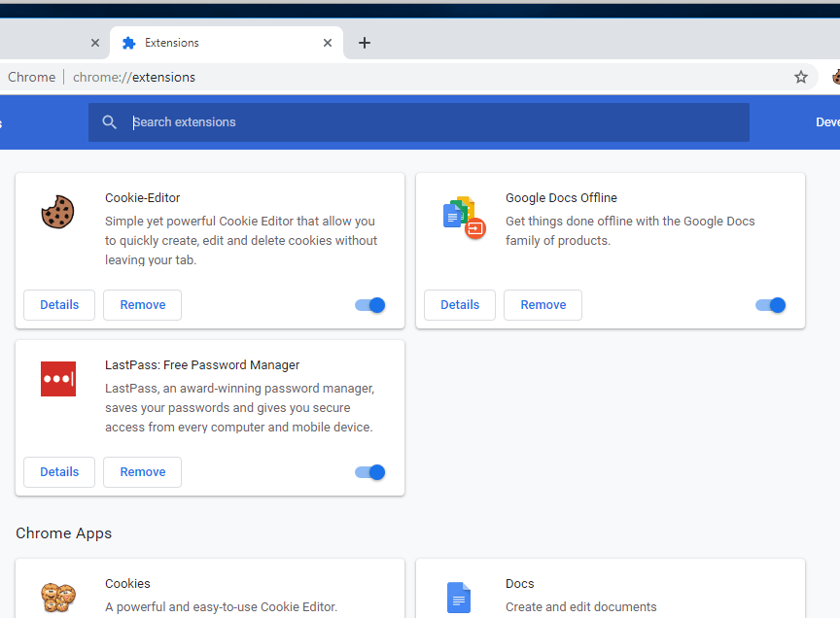840x618 pixels.
Task: Focus the Search extensions field
Action: (x=419, y=122)
